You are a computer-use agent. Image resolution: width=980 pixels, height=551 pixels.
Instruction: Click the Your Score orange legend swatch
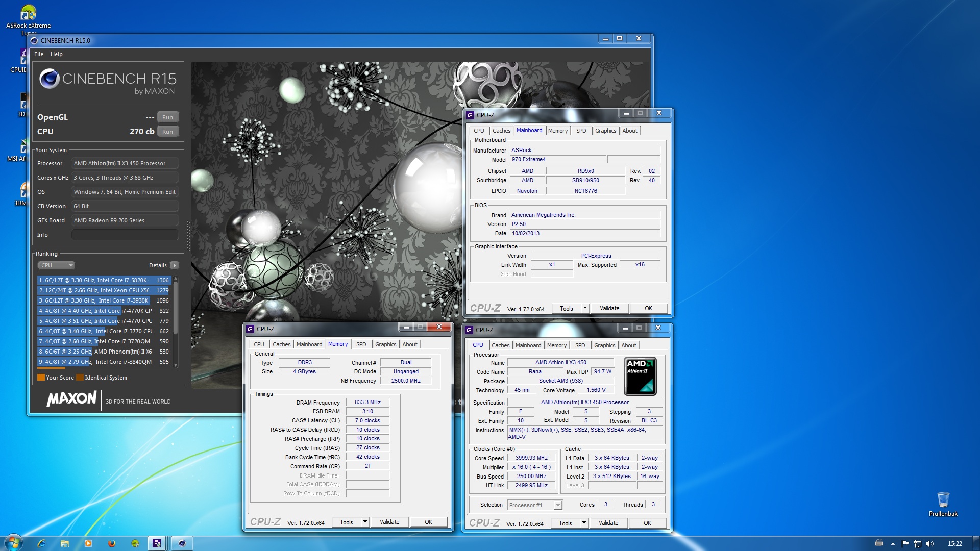tap(41, 378)
